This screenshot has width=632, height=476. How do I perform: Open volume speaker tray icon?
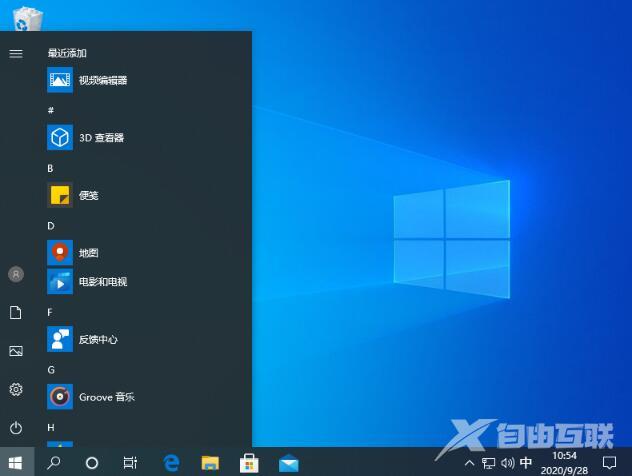point(507,463)
